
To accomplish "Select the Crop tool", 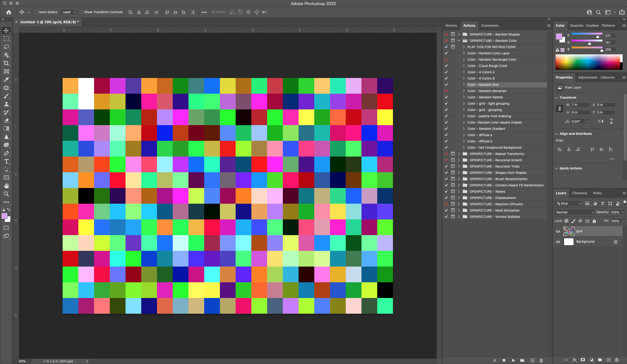I will [x=6, y=63].
